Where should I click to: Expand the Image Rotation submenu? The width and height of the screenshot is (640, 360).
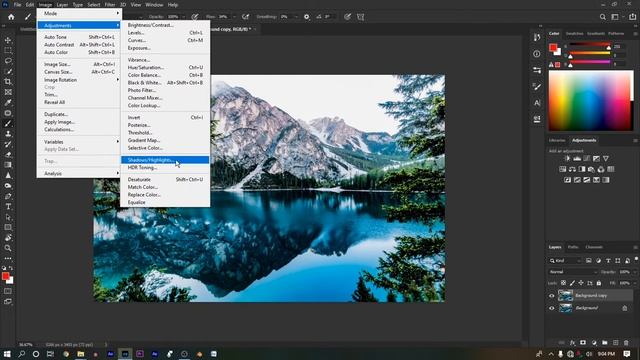pos(79,80)
